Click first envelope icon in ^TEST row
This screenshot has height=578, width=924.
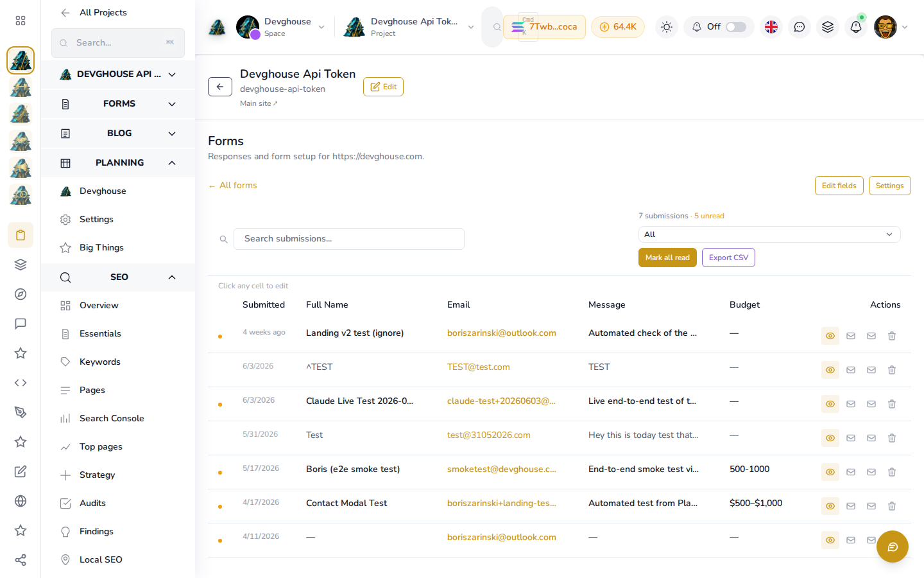tap(851, 370)
